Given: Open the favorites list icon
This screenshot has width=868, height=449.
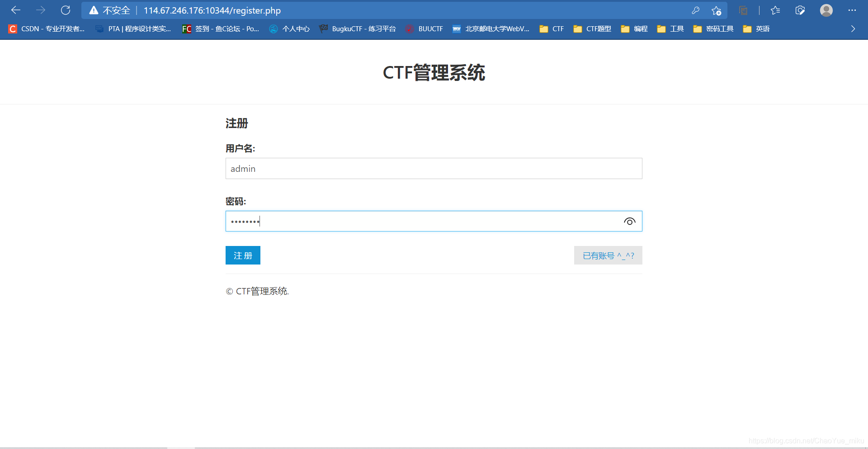Looking at the screenshot, I should click(775, 10).
